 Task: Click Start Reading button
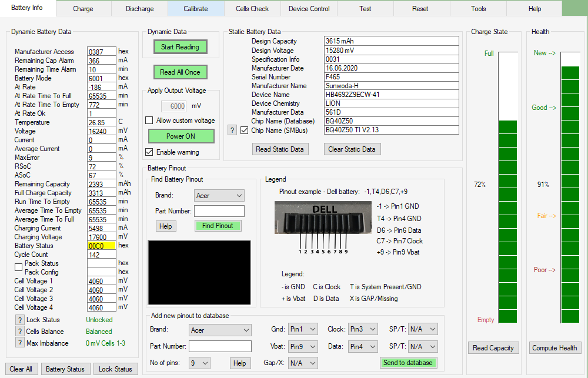(181, 47)
